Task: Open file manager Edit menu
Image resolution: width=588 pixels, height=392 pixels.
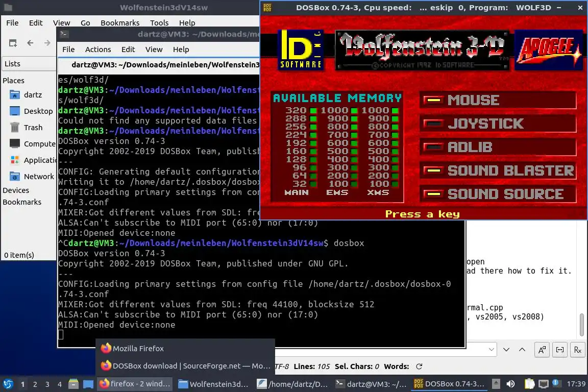Action: (36, 23)
